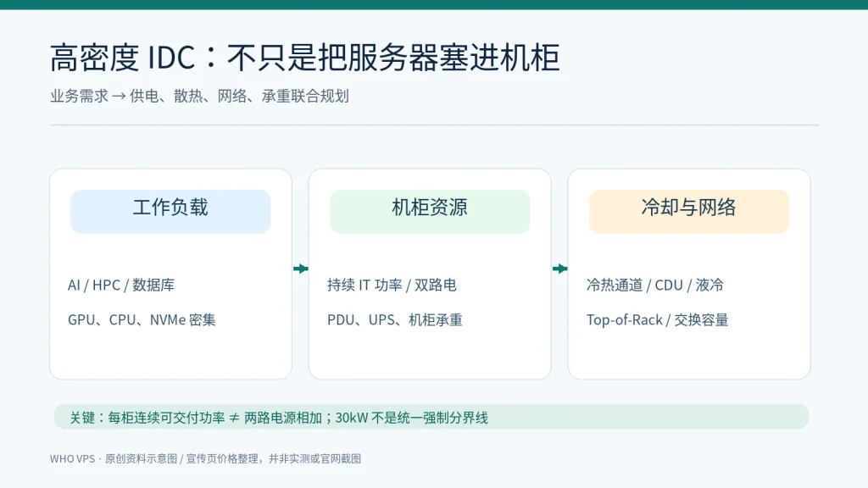The width and height of the screenshot is (868, 488).
Task: Click the green key note starting with '关键：每柜连续可交付功率'
Action: [x=431, y=417]
